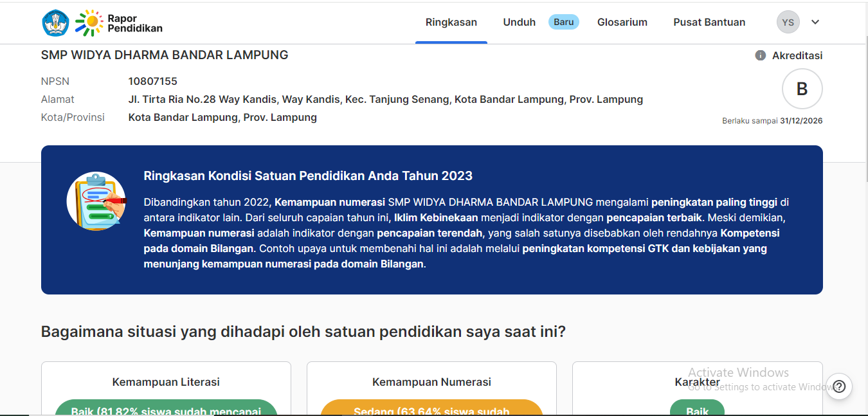Click the school name SMP WIDYA DHARMA heading
The image size is (868, 416).
[x=165, y=55]
